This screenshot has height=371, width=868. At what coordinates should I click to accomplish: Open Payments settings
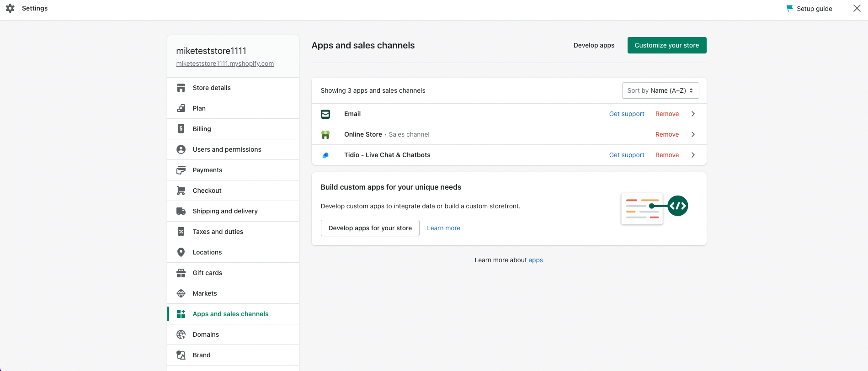(x=233, y=170)
